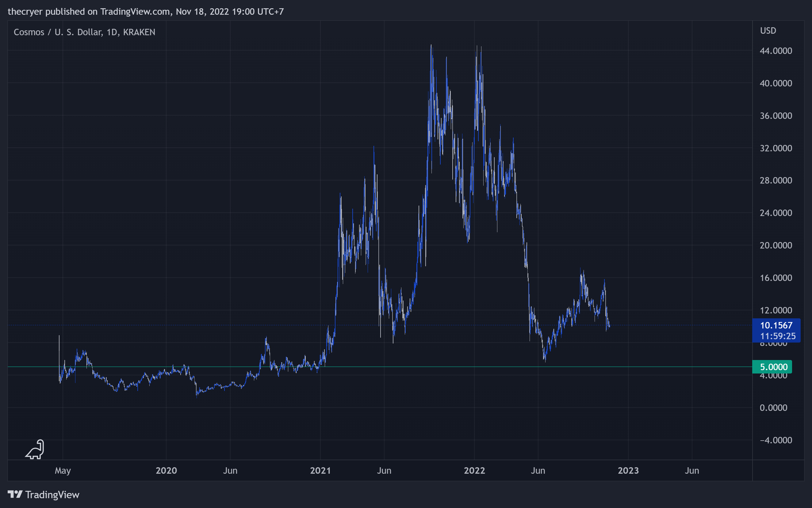
Task: Click the 44.0000 price axis label
Action: point(776,51)
